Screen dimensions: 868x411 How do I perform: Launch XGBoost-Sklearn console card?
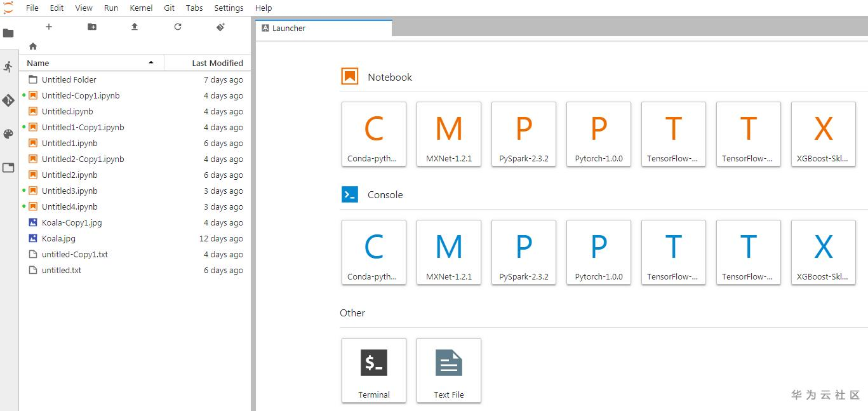click(x=824, y=252)
